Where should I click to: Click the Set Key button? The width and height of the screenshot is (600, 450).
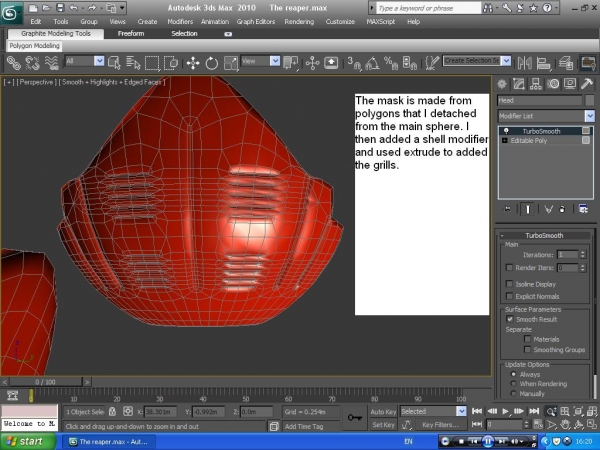pos(383,425)
